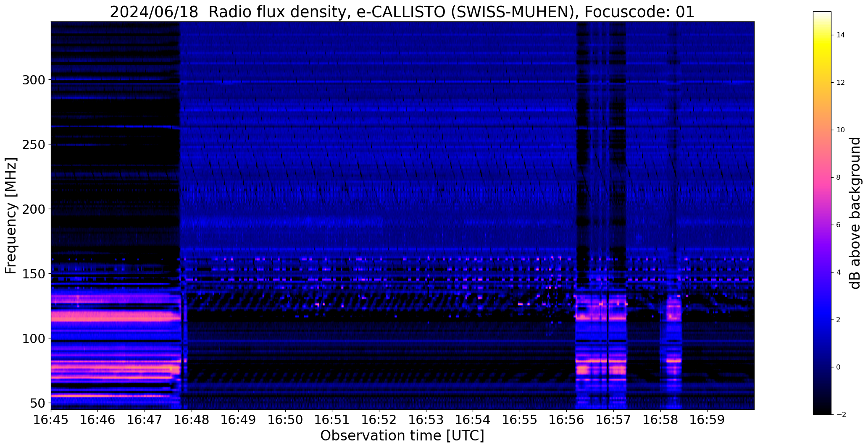Click the colorbar tick value 6

tap(838, 225)
